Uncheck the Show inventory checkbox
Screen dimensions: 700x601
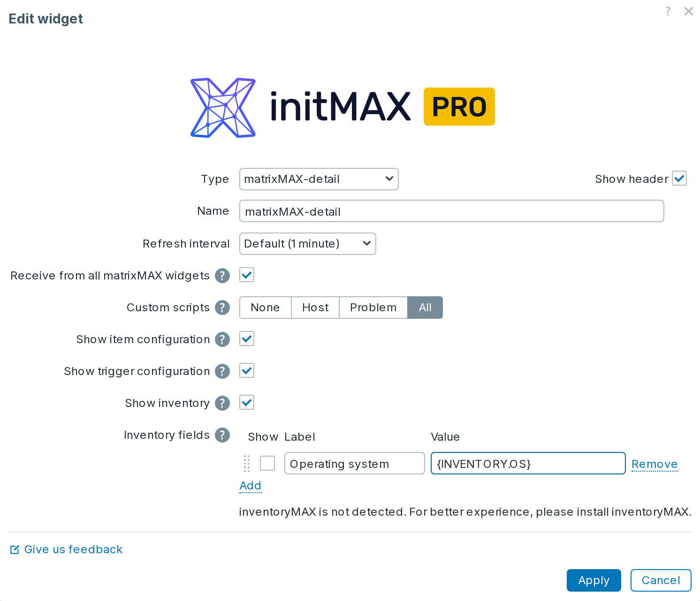click(x=247, y=402)
